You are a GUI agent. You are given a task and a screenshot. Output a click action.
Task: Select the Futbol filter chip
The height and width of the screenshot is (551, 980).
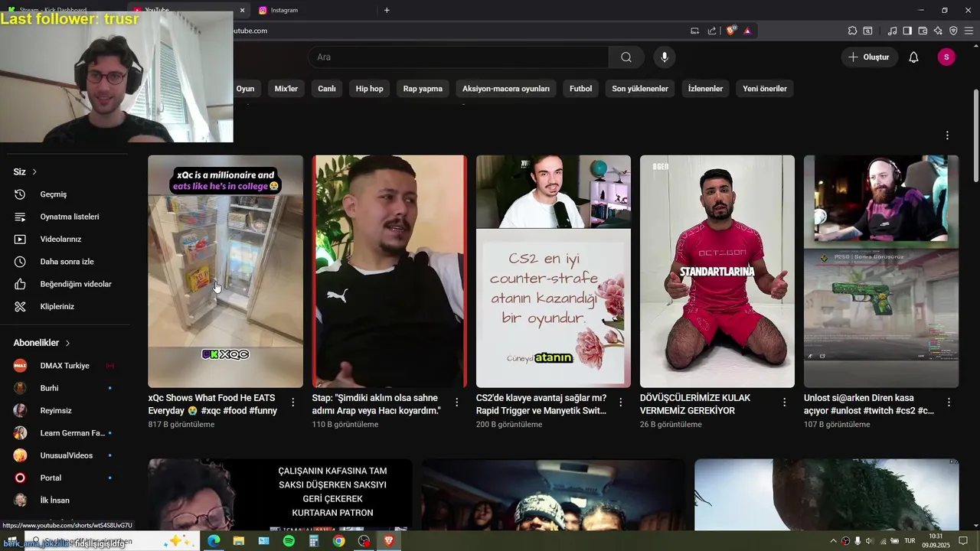pos(580,89)
